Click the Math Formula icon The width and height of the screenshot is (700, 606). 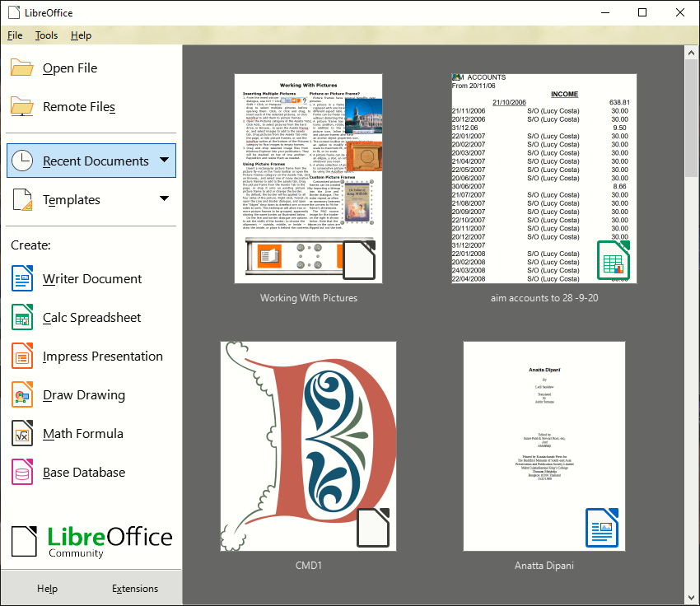[21, 434]
